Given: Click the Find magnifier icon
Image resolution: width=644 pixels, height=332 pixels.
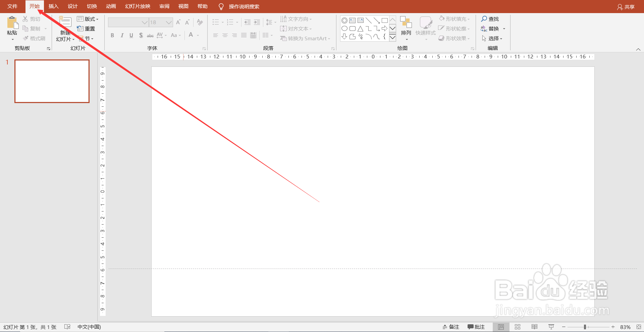Looking at the screenshot, I should (x=484, y=19).
